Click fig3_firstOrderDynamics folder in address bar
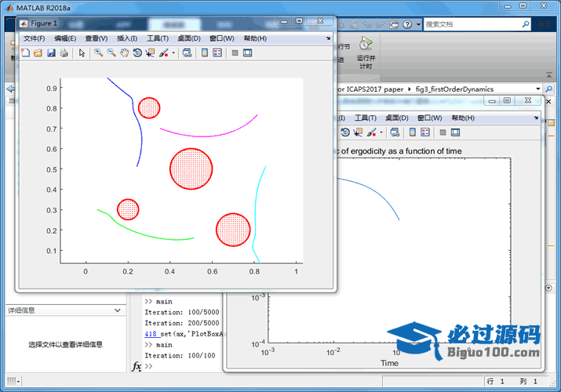561x392 pixels. click(454, 89)
